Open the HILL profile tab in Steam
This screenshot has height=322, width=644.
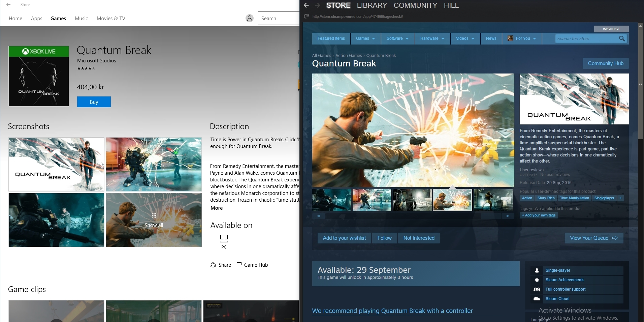(451, 5)
